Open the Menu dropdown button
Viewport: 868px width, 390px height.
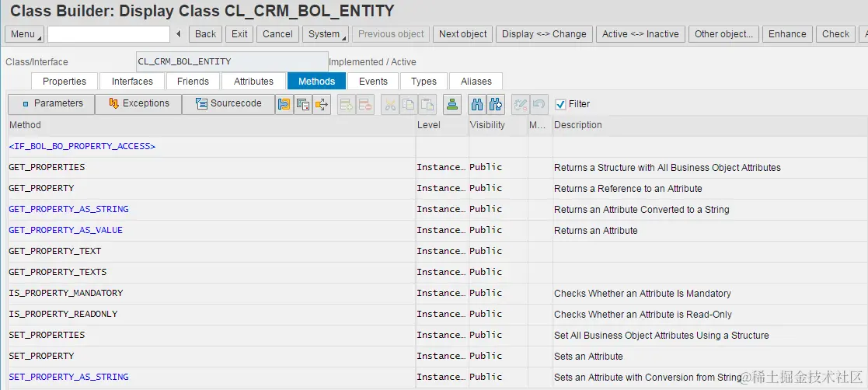(x=24, y=34)
